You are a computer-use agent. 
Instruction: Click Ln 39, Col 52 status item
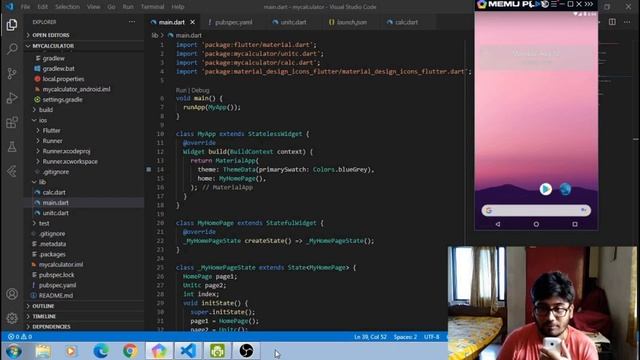pyautogui.click(x=370, y=337)
